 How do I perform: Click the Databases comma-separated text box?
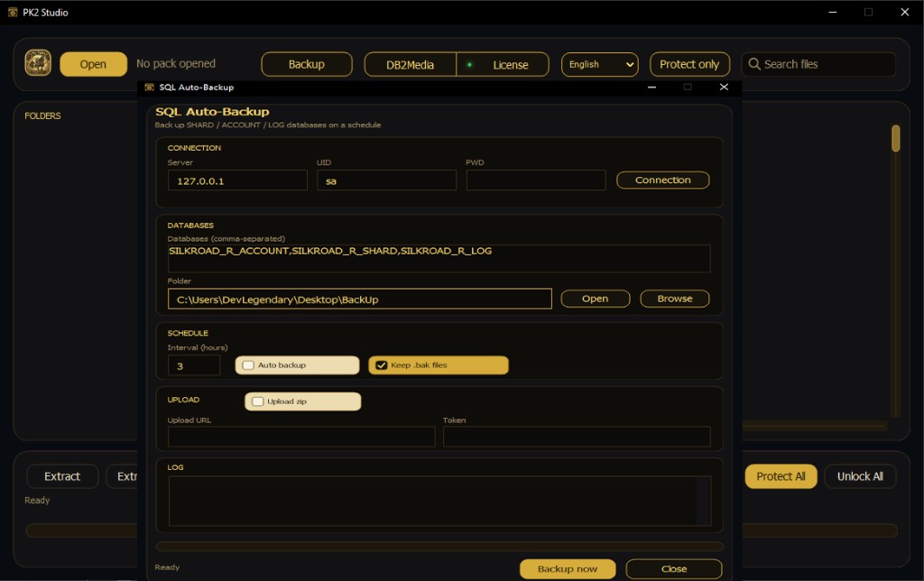[439, 258]
